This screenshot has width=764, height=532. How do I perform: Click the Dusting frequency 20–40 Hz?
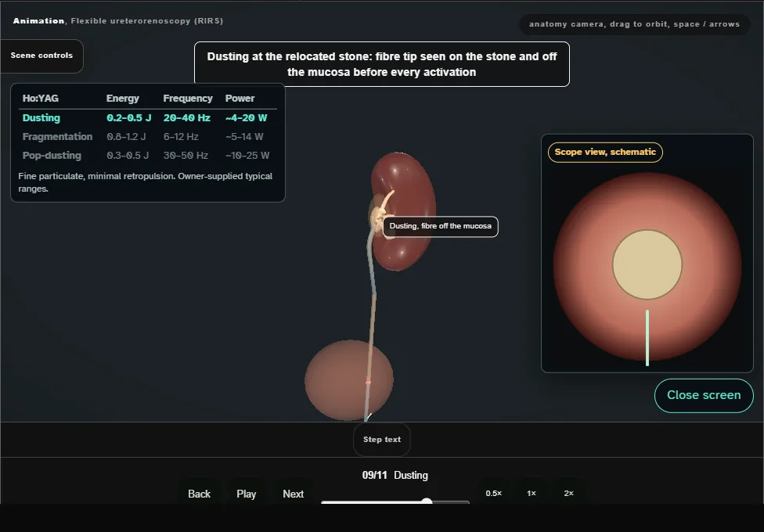[x=186, y=118]
